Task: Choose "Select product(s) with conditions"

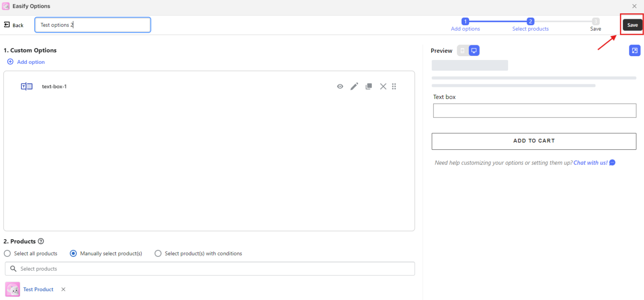Action: point(158,253)
